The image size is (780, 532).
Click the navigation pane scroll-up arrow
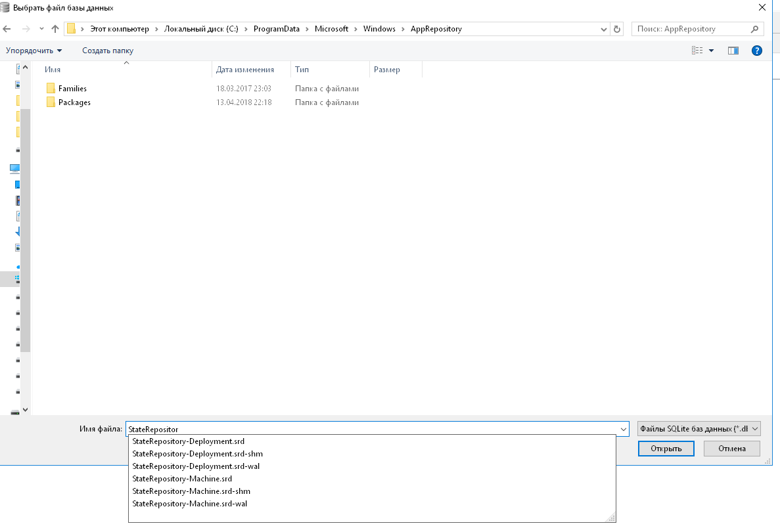26,67
